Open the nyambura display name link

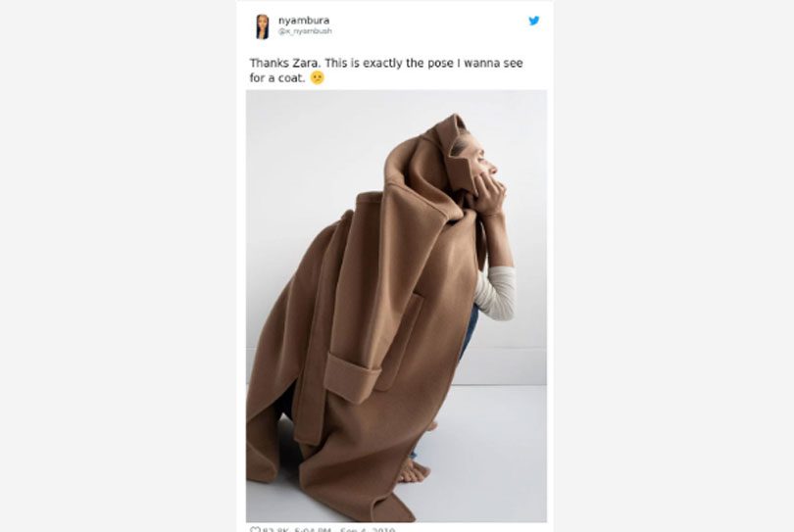(304, 21)
